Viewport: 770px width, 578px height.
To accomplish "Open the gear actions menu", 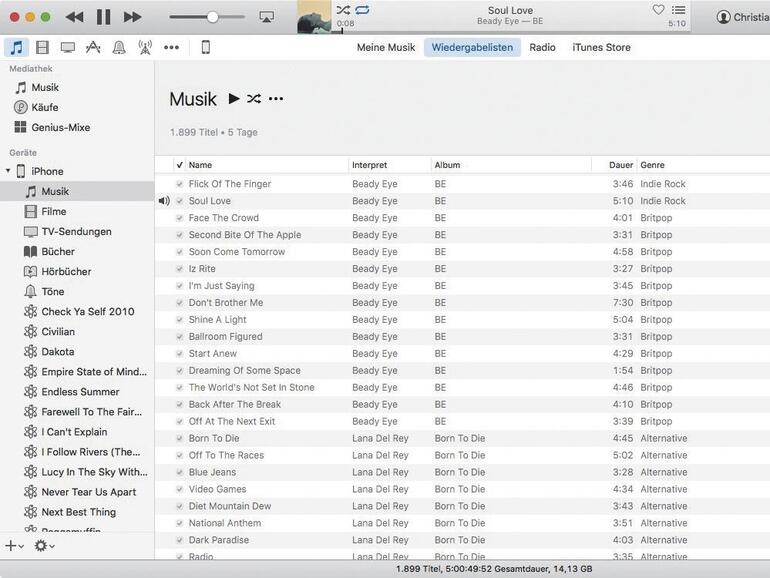I will click(x=44, y=546).
